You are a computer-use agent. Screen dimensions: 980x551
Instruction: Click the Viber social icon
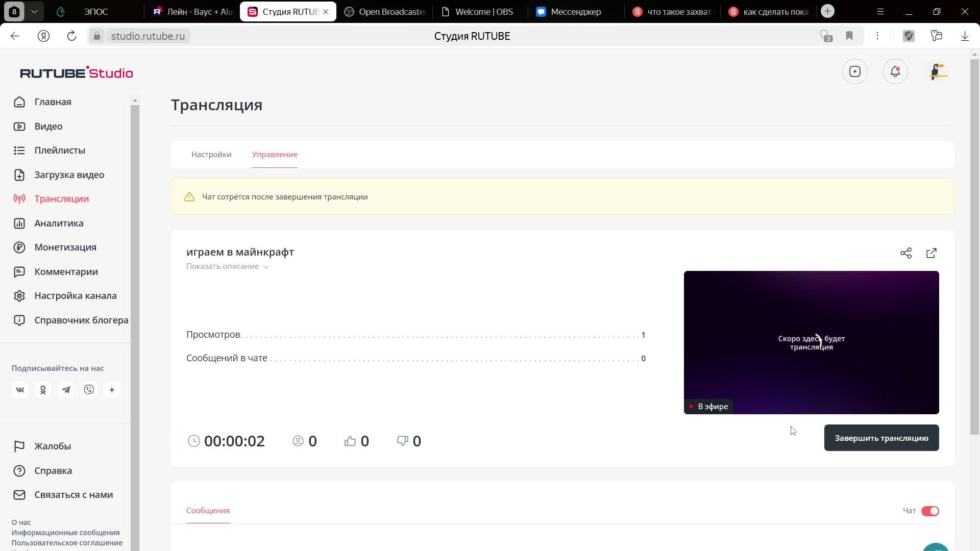pyautogui.click(x=89, y=390)
